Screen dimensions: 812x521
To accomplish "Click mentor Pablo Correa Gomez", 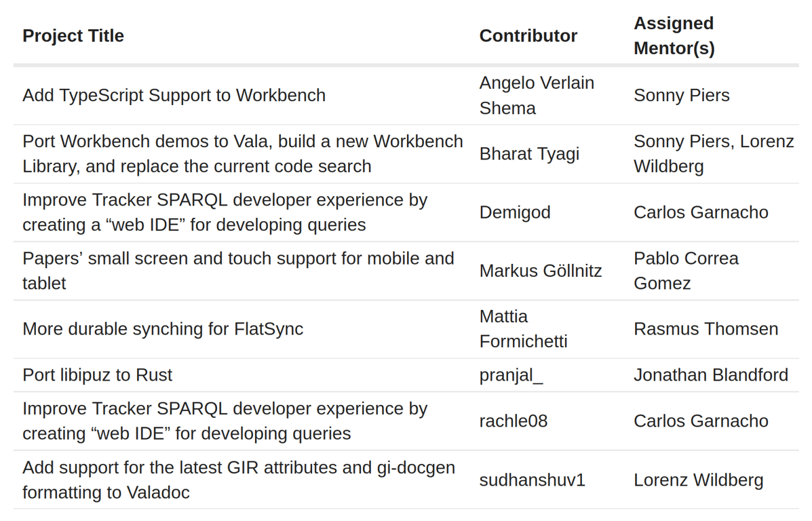I will click(x=686, y=271).
